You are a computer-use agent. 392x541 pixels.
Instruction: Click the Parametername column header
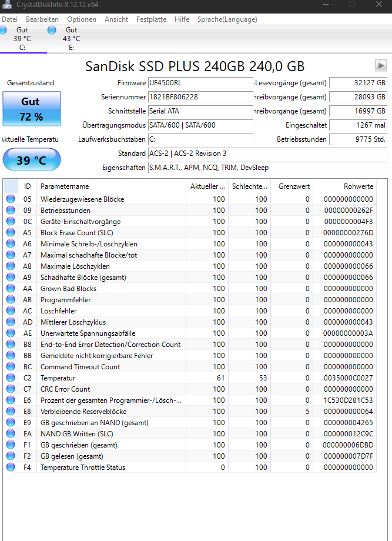point(111,186)
